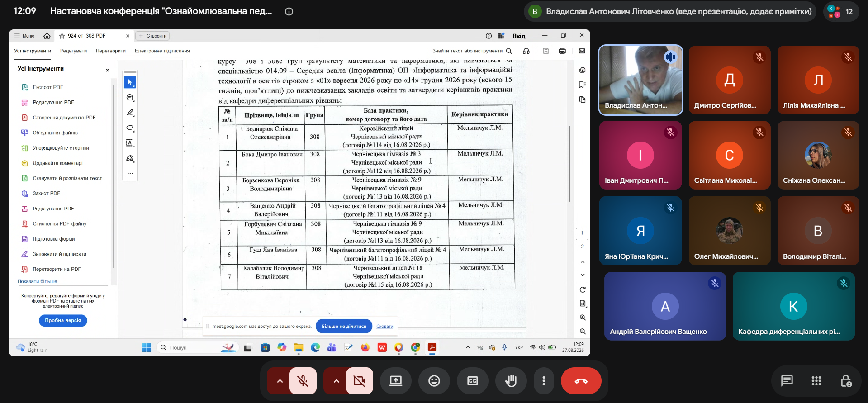
Task: Open the Acrobat Меню menu
Action: (24, 36)
